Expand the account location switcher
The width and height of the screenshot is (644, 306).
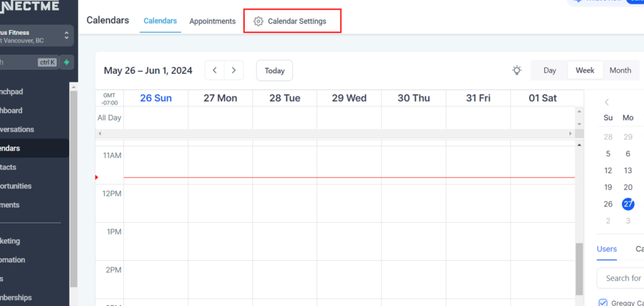(x=66, y=36)
